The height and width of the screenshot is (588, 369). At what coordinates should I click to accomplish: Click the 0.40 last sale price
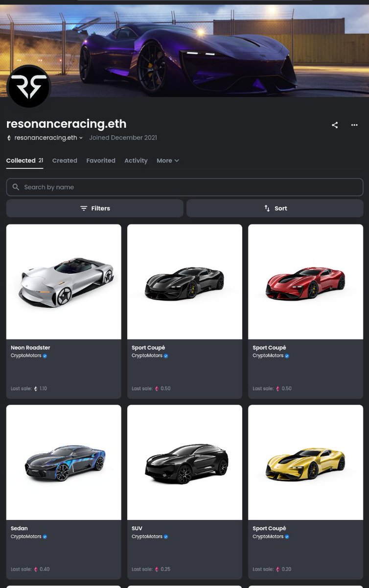[45, 569]
